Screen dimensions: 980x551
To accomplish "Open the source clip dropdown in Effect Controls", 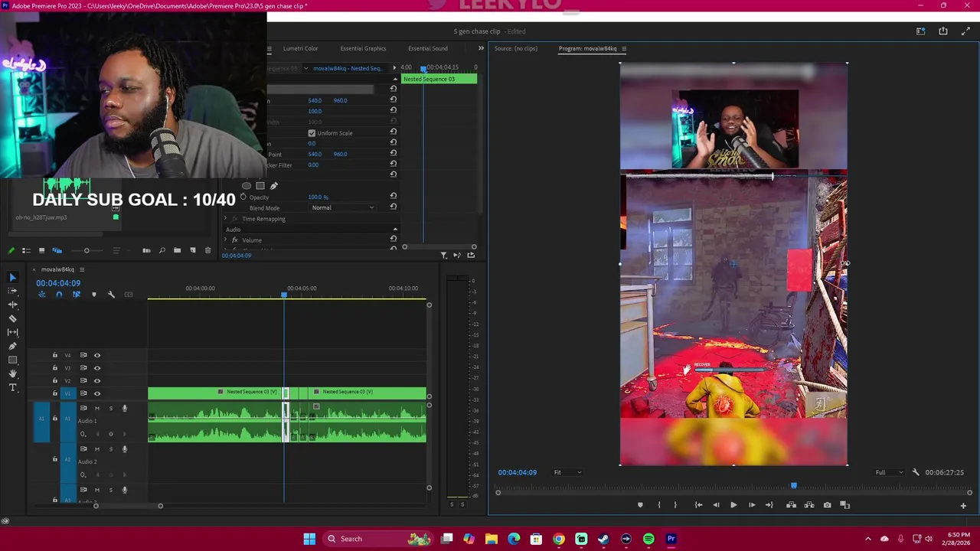I will pos(306,68).
